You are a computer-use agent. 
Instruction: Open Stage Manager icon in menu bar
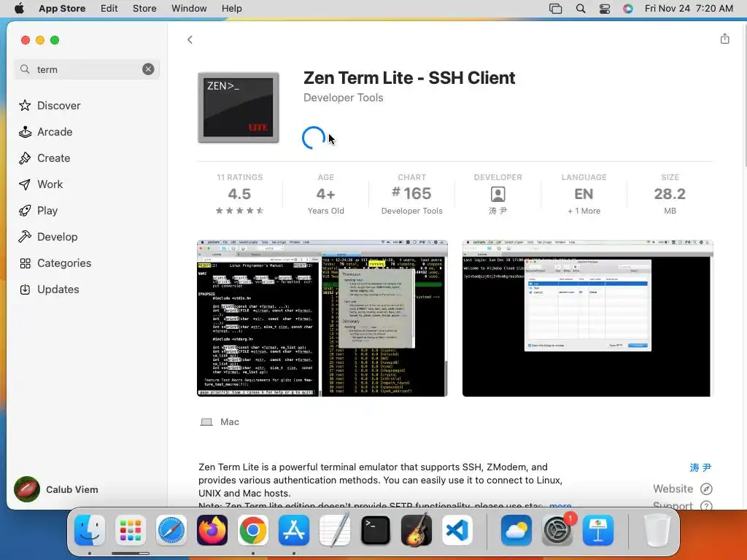pyautogui.click(x=555, y=8)
